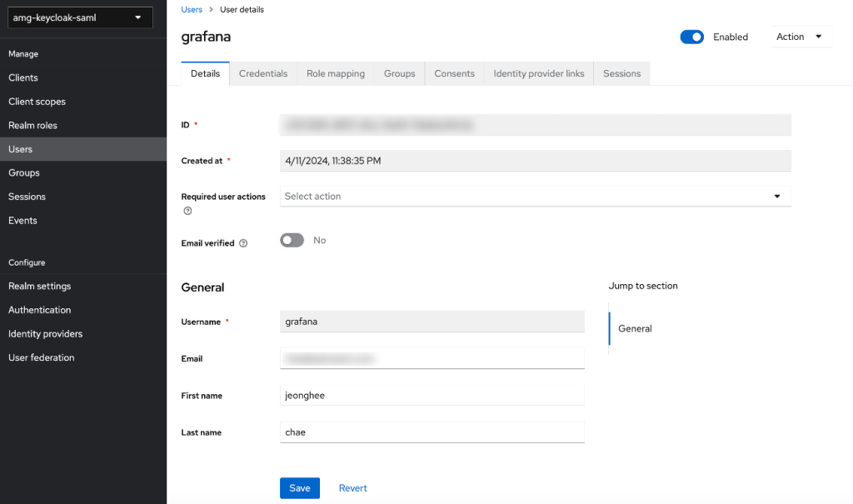
Task: Click the Revert link
Action: pyautogui.click(x=353, y=488)
